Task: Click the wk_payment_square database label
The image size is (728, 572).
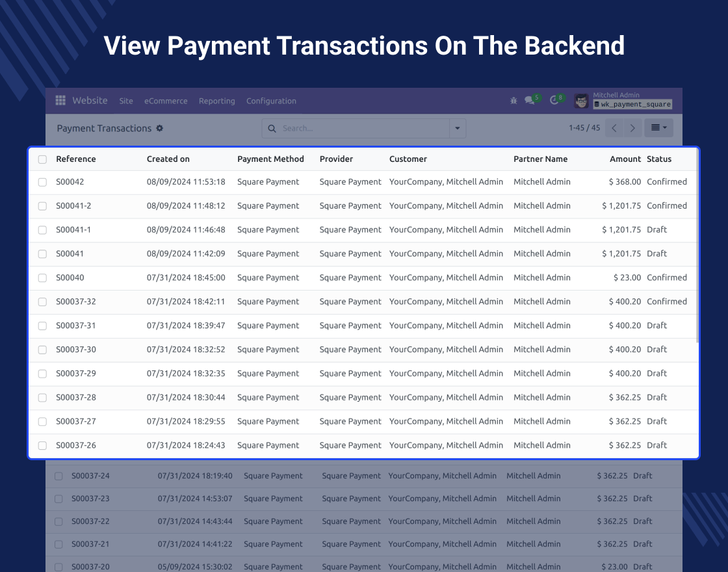Action: click(x=632, y=105)
